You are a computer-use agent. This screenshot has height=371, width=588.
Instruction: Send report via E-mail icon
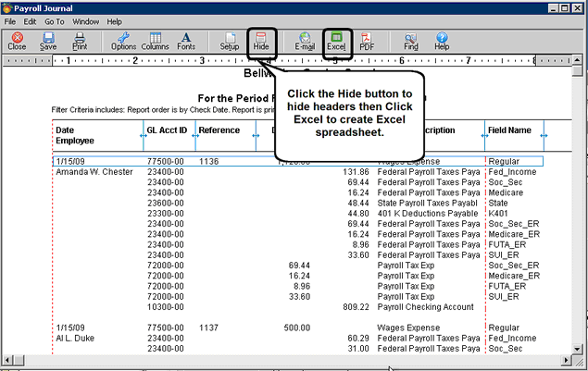(x=305, y=42)
